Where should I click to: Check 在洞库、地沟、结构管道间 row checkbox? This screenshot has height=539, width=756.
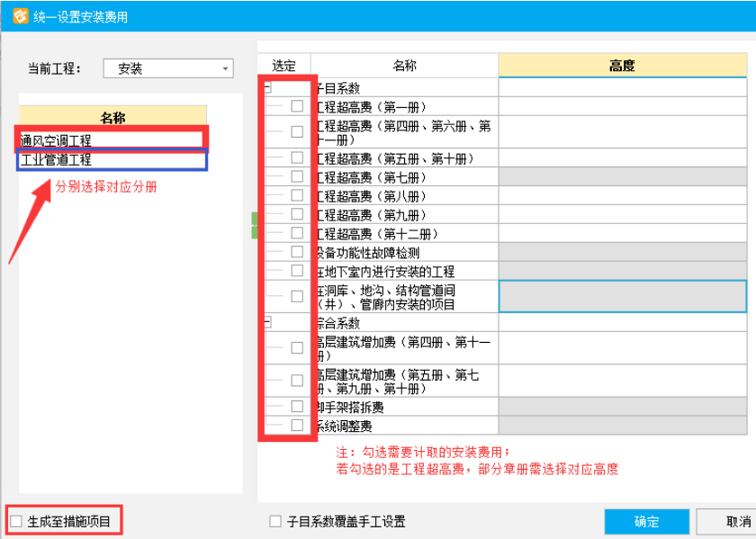pyautogui.click(x=297, y=296)
